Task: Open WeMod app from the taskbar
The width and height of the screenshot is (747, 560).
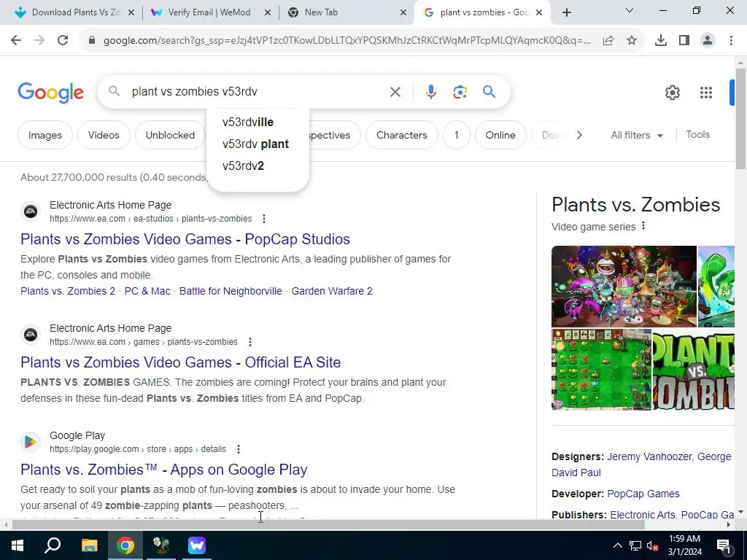Action: pos(197,545)
